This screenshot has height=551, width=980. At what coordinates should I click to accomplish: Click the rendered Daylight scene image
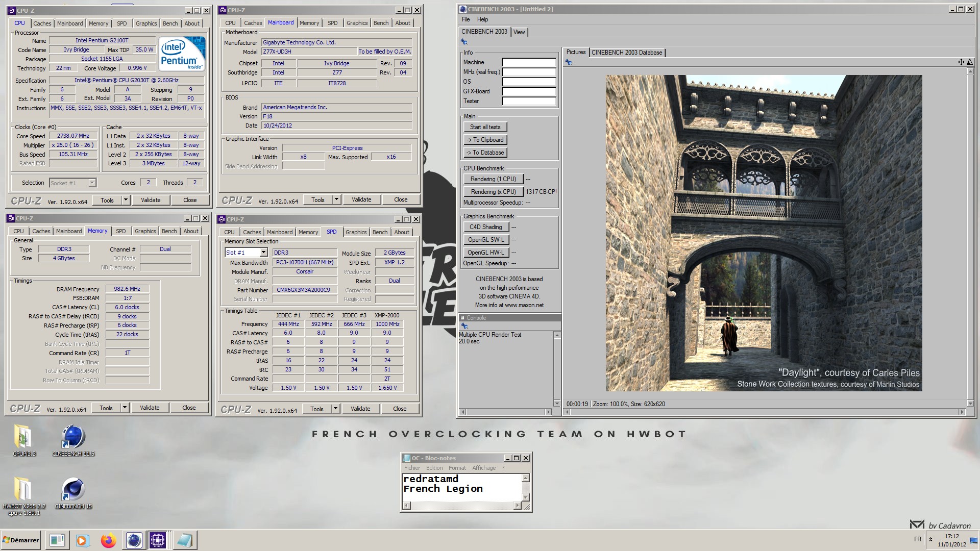764,233
